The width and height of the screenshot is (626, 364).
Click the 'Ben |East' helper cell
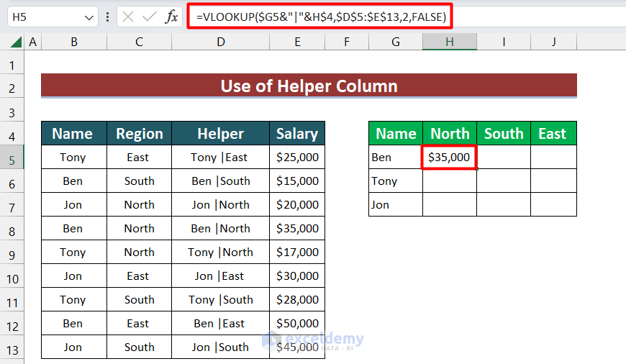tap(220, 323)
